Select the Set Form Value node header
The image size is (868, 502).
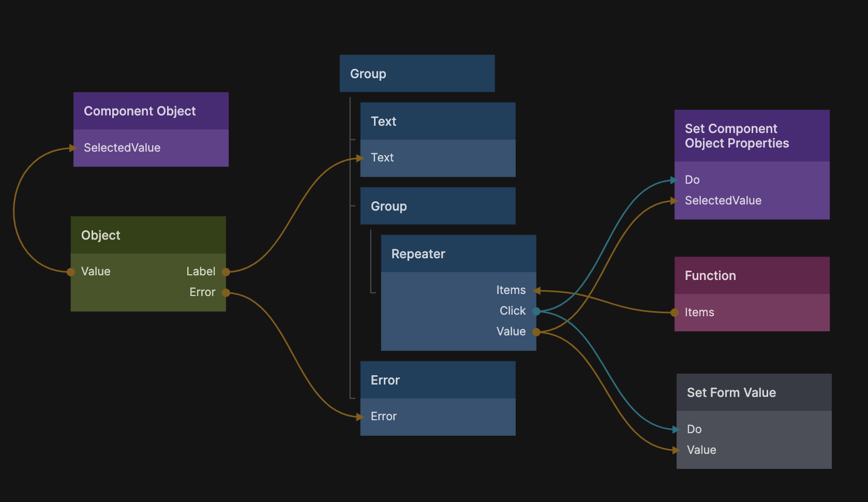[x=754, y=392]
